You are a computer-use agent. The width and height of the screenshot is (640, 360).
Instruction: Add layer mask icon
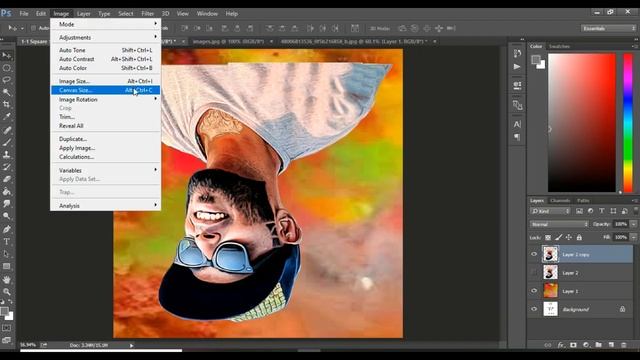573,345
